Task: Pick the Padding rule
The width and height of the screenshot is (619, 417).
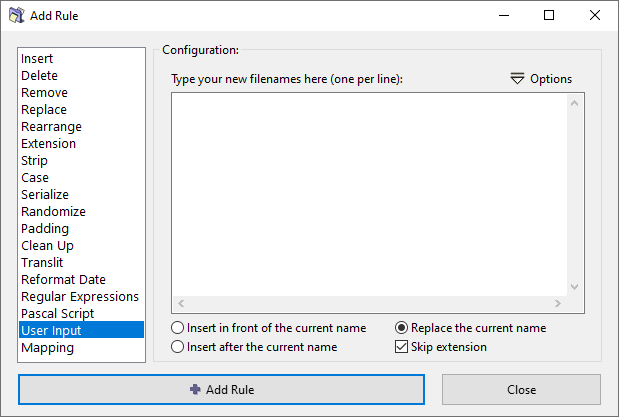Action: 81,228
